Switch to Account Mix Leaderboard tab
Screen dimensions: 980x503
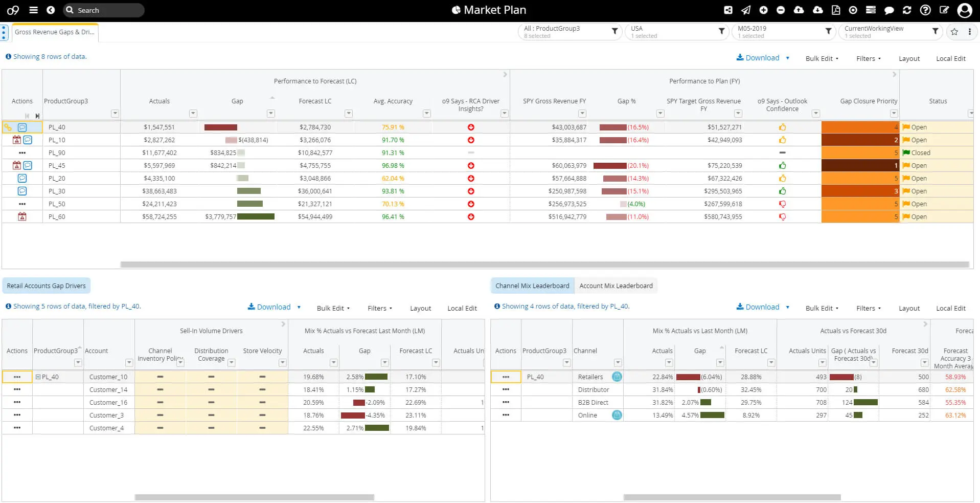click(x=616, y=286)
